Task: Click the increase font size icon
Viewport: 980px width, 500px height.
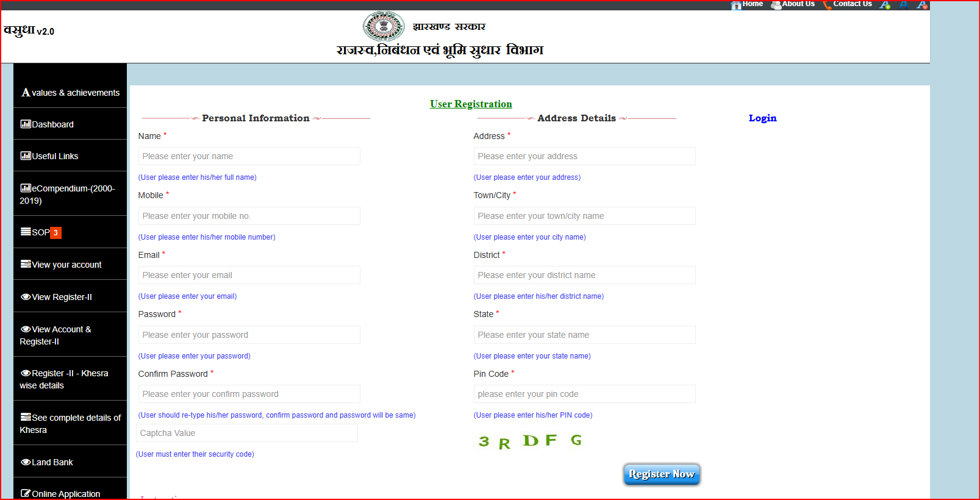Action: coord(885,5)
